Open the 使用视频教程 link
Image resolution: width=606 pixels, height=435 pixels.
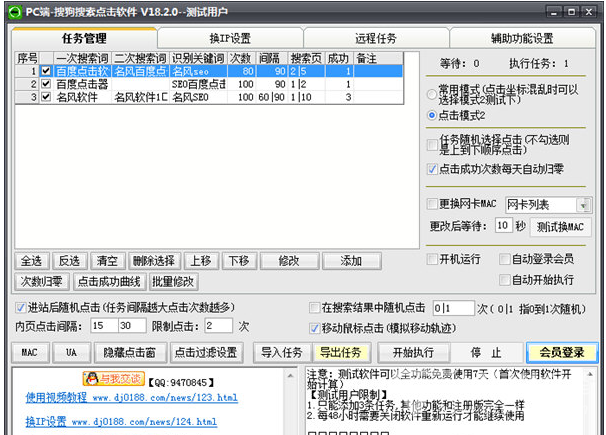point(131,397)
